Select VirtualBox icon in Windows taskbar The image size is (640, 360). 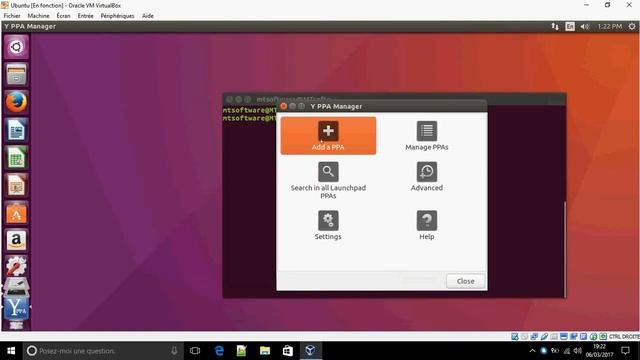310,351
